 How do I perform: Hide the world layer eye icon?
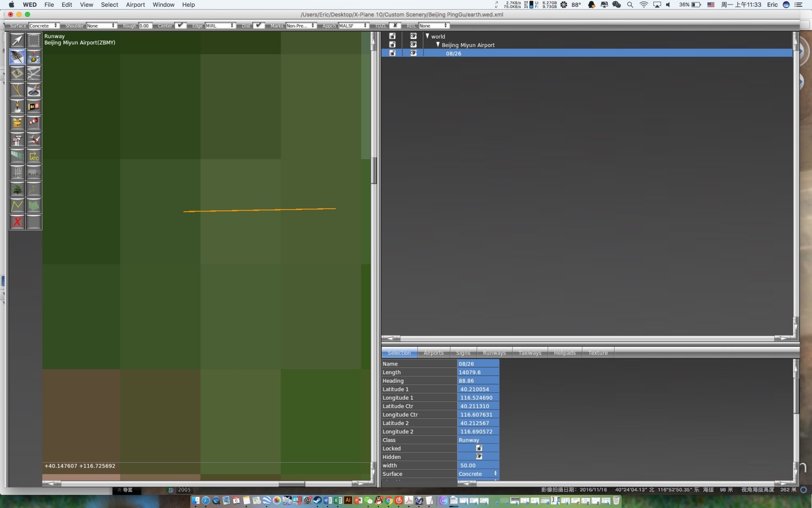pyautogui.click(x=413, y=36)
